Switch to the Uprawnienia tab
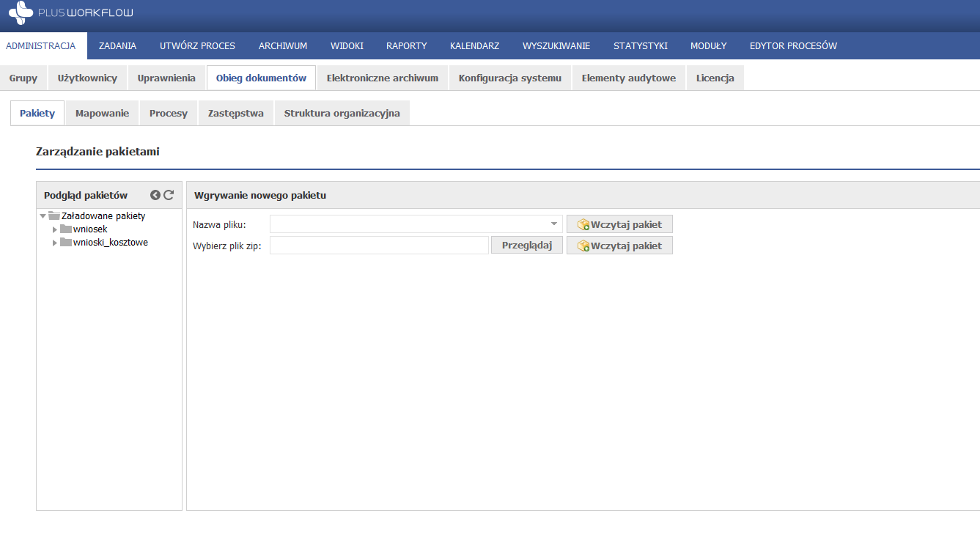980x549 pixels. coord(166,78)
